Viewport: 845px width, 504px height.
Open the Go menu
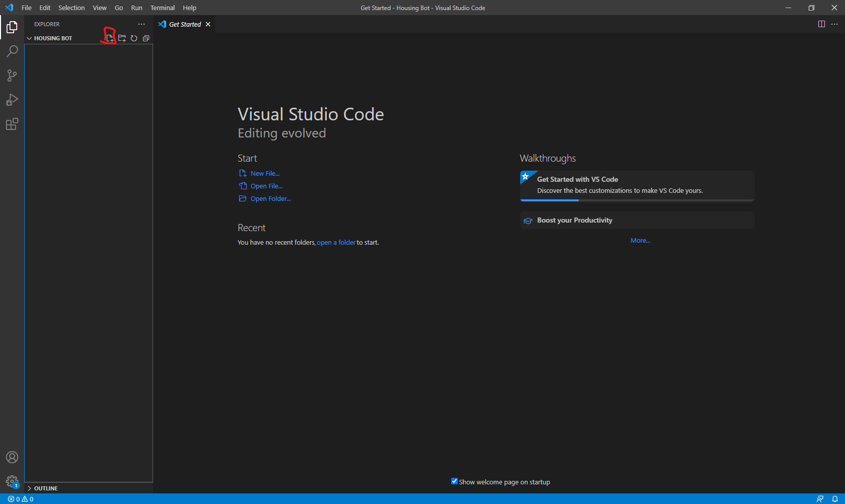click(x=119, y=8)
